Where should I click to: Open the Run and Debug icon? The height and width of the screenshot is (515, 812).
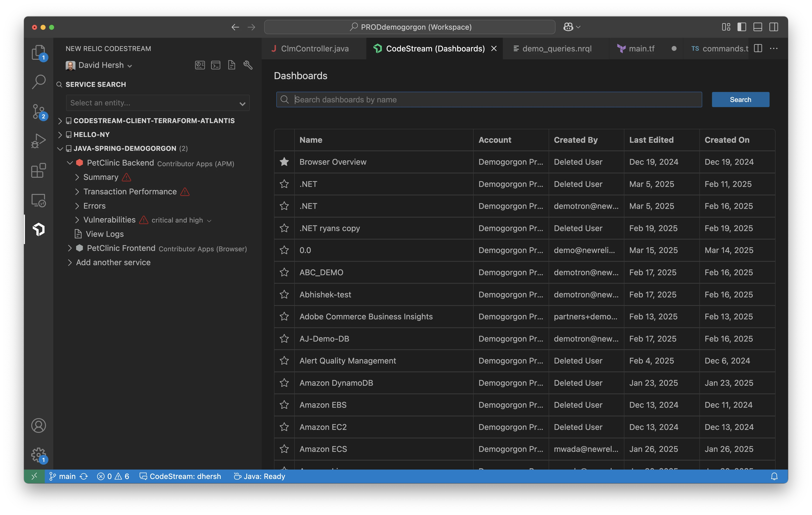coord(38,141)
